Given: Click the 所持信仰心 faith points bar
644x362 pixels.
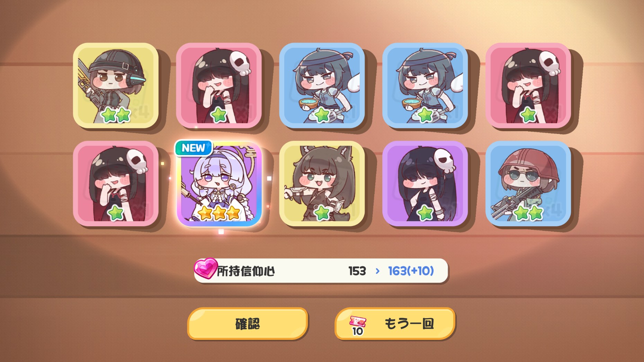Looking at the screenshot, I should [321, 271].
